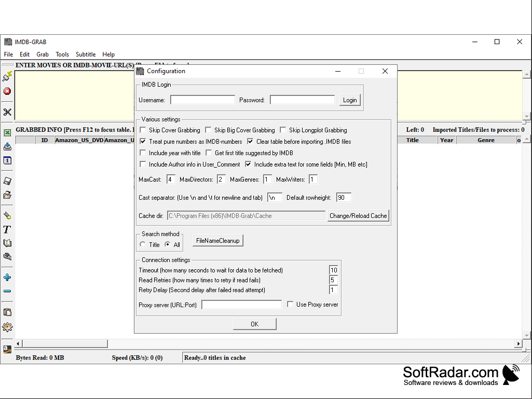
Task: Click the horizontal scrollbar right arrow
Action: 518,343
